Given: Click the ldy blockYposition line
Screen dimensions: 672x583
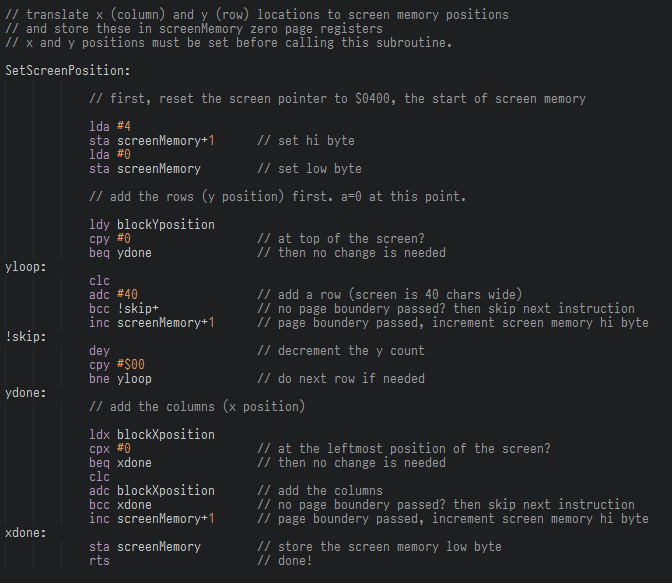Looking at the screenshot, I should tap(152, 225).
